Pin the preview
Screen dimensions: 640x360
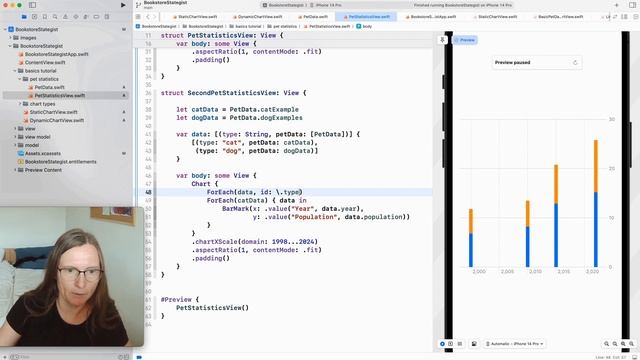click(x=442, y=40)
